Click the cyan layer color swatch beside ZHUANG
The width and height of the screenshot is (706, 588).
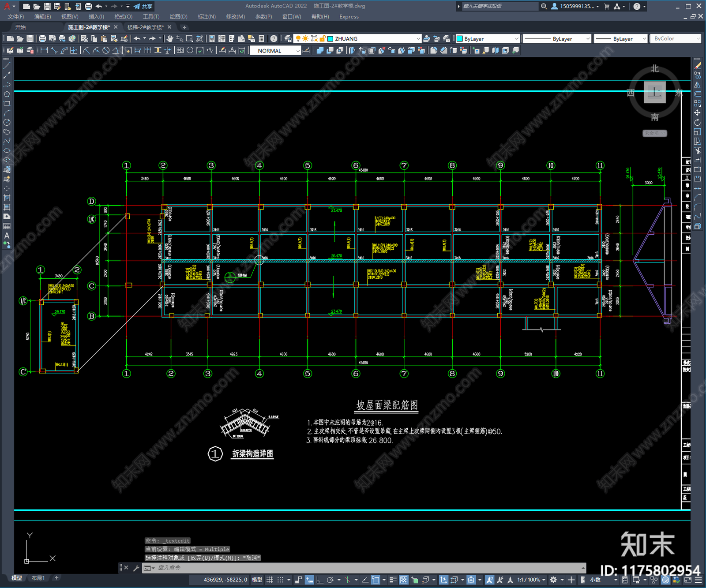point(330,39)
